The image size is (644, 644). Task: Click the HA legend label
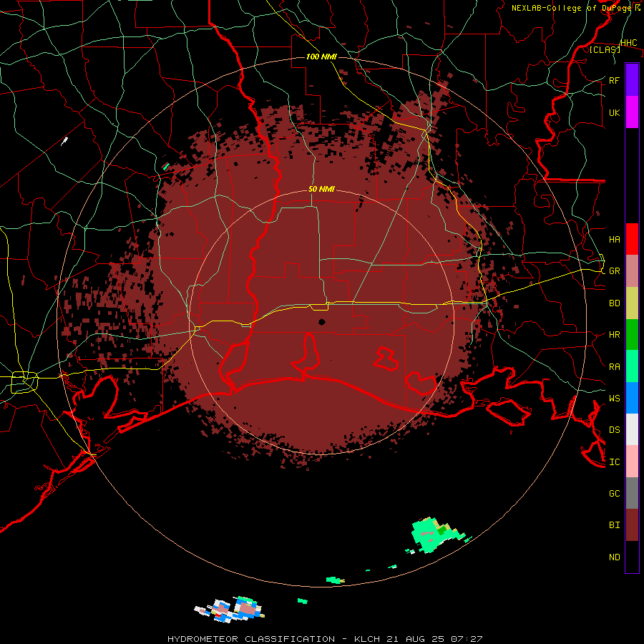pos(615,239)
